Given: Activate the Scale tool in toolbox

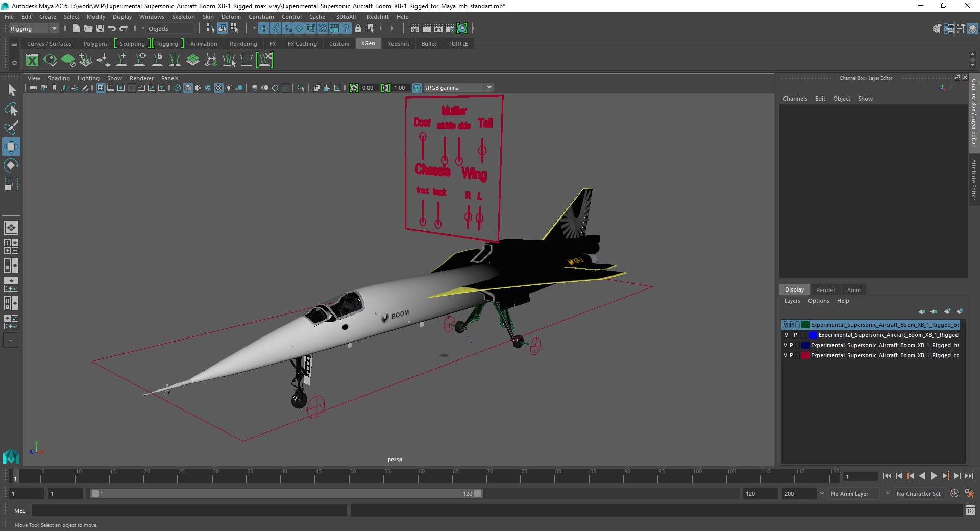Looking at the screenshot, I should [x=11, y=184].
